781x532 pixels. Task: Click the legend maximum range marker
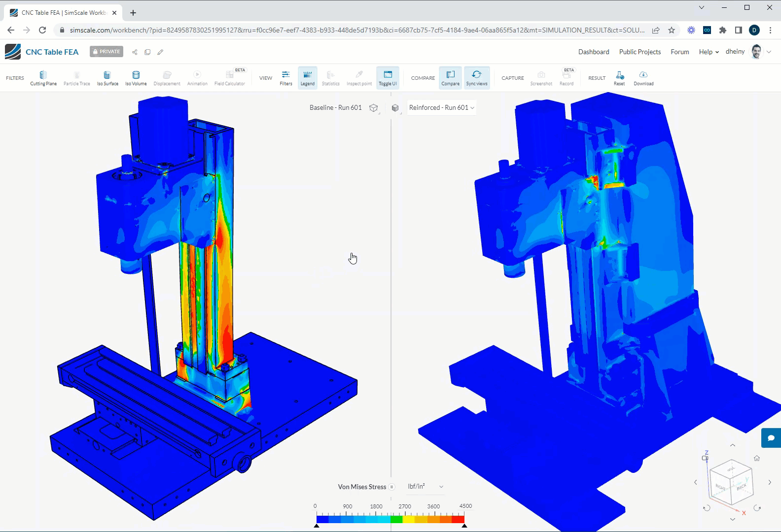pos(464,526)
